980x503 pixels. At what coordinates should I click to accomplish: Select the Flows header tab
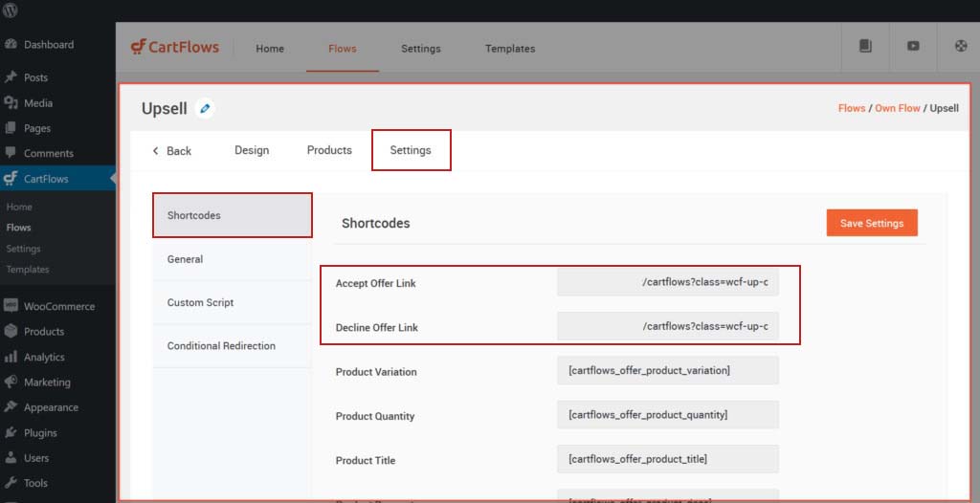click(343, 49)
